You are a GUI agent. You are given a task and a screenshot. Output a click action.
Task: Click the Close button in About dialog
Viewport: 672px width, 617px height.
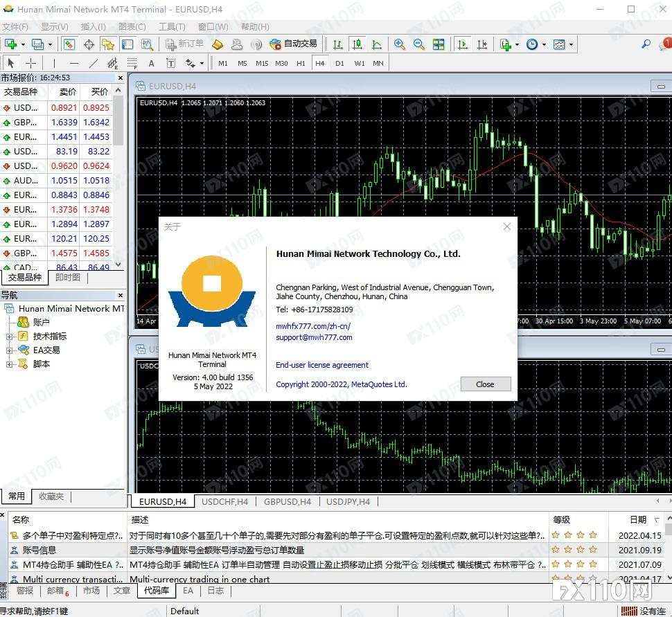click(485, 384)
